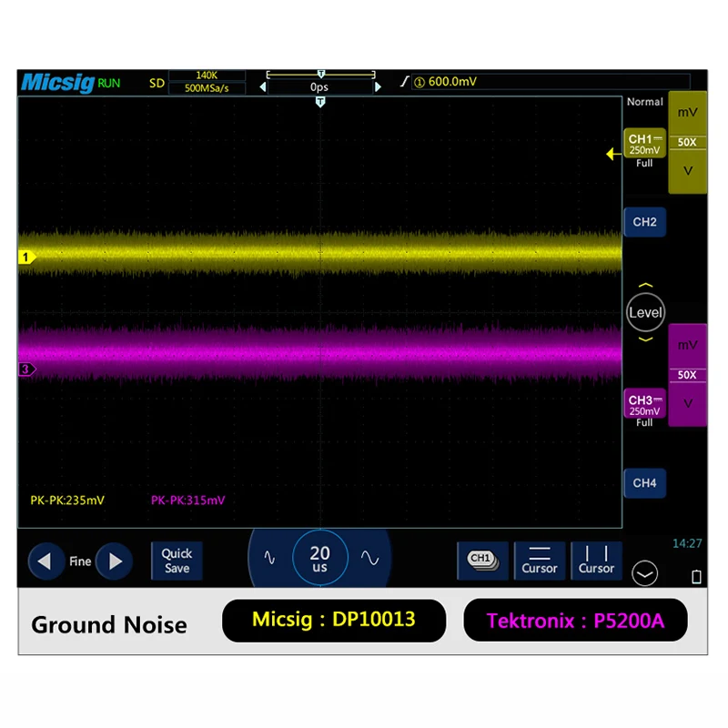Tap the Level knob button
Image resolution: width=728 pixels, height=728 pixels.
click(645, 312)
